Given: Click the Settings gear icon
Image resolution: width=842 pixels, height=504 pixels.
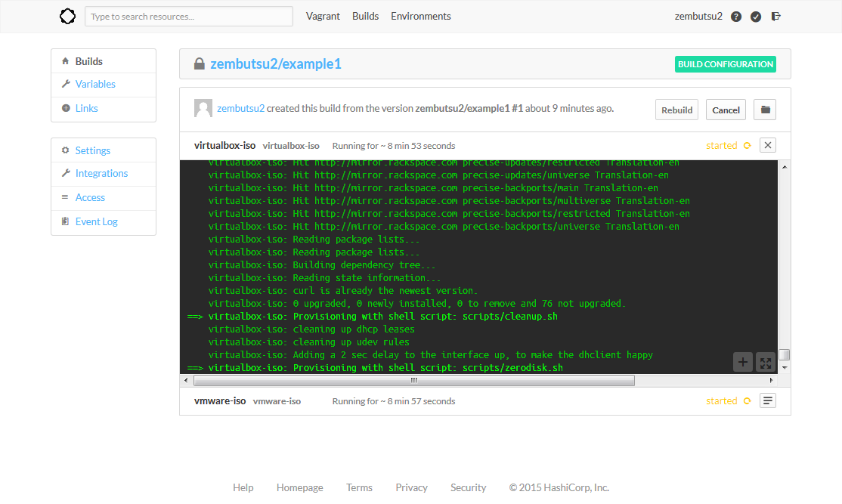Looking at the screenshot, I should (x=66, y=150).
